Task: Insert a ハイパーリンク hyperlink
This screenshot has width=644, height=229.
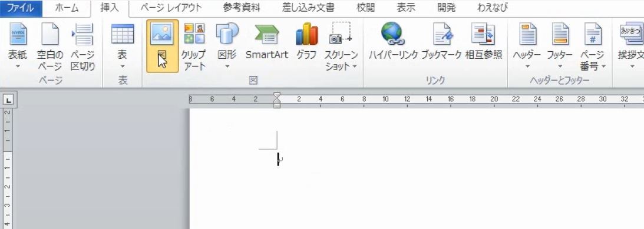Action: coord(393,41)
